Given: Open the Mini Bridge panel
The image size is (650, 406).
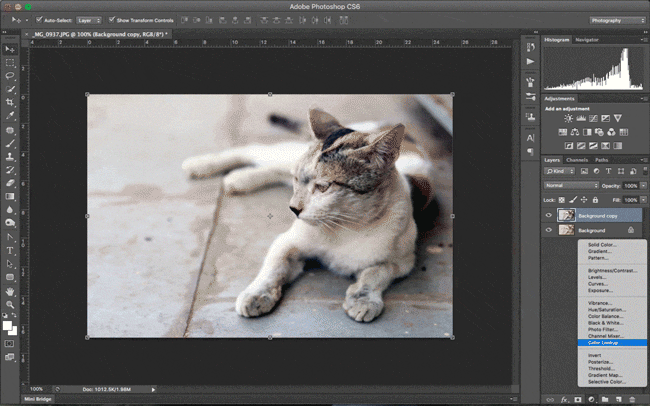Looking at the screenshot, I should [x=38, y=399].
